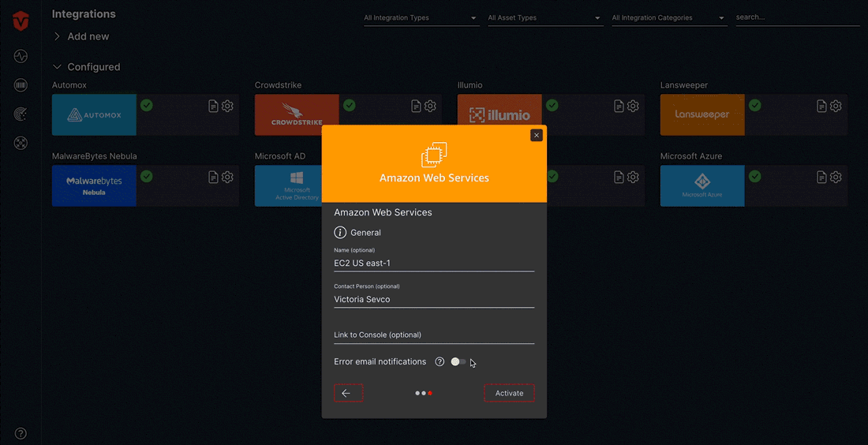This screenshot has height=445, width=868.
Task: Select the Illumio integration tile
Action: [499, 110]
